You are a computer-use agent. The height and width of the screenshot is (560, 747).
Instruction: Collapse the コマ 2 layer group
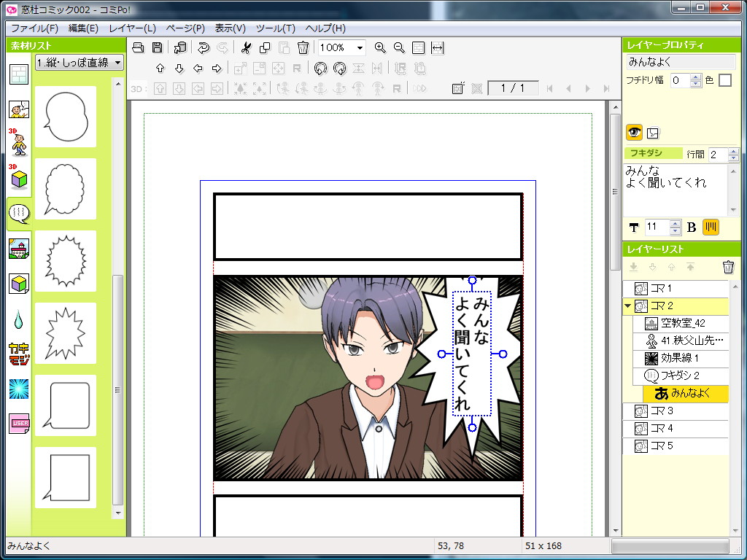(x=628, y=306)
